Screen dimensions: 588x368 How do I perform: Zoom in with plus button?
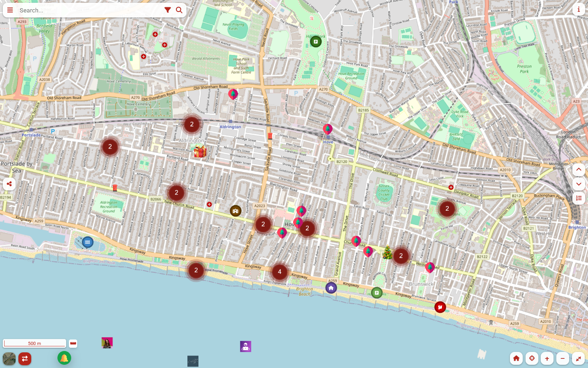(547, 358)
